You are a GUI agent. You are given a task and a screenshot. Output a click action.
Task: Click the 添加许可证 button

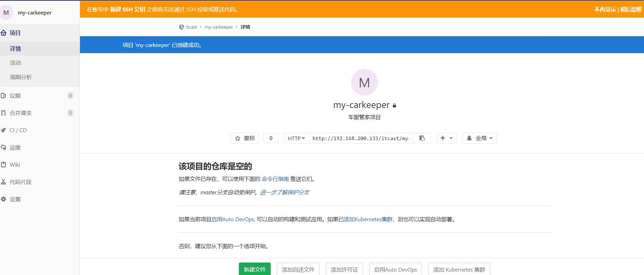point(344,269)
